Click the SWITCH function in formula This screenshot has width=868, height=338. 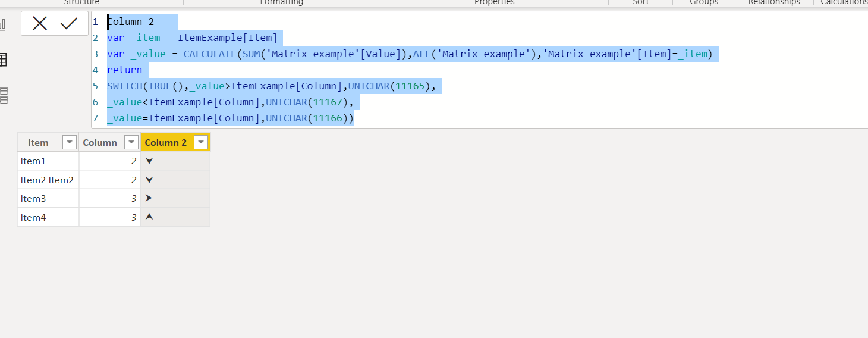click(124, 86)
